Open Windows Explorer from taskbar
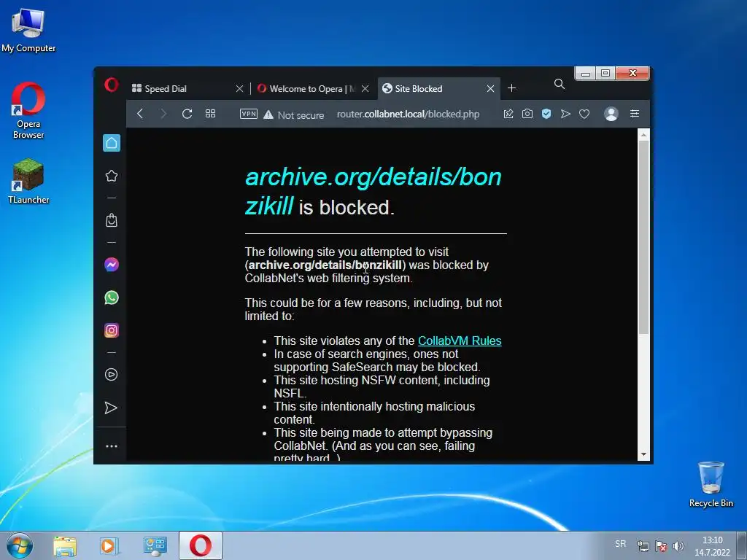 click(x=65, y=545)
